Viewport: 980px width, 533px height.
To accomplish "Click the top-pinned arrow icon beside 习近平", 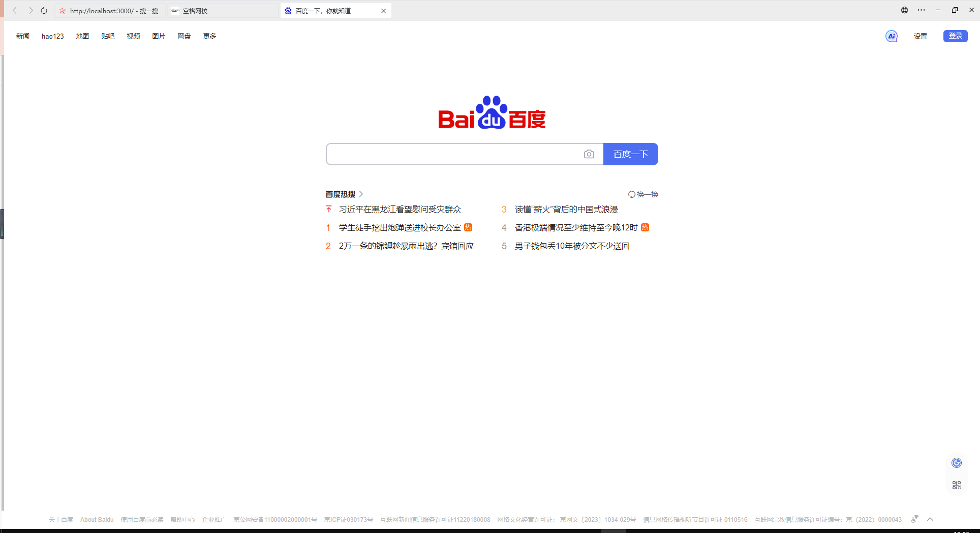I will coord(329,209).
